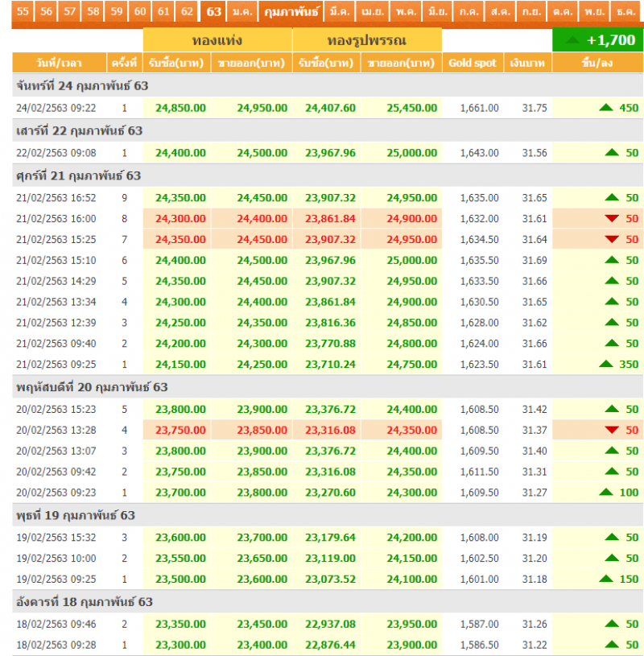Switch to the year 55 tab

[23, 11]
